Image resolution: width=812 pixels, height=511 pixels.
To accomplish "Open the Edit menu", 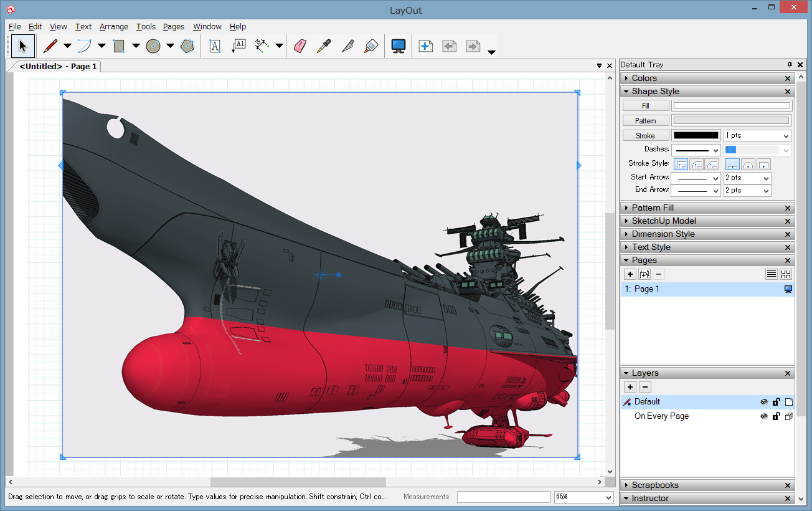I will pyautogui.click(x=35, y=27).
